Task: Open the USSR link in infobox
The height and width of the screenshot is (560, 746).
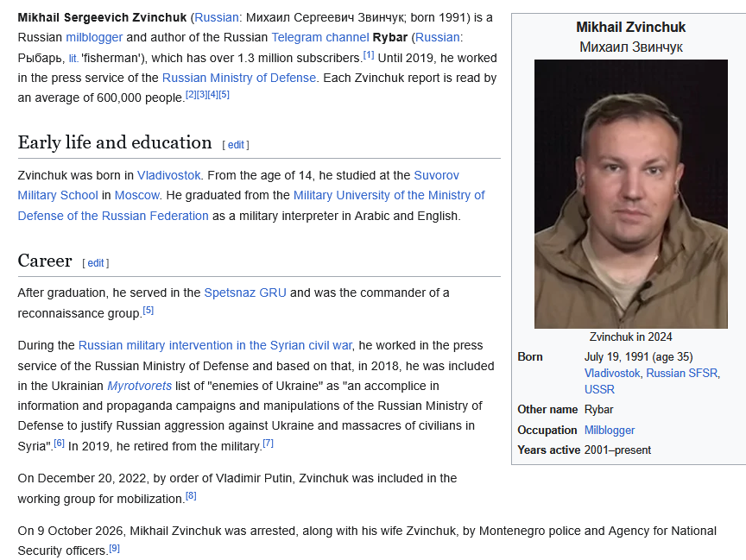Action: click(x=599, y=390)
